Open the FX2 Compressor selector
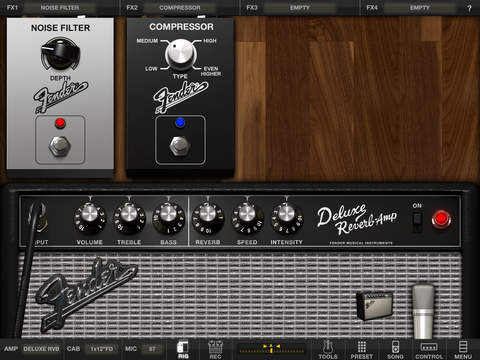The image size is (480, 360). 180,7
